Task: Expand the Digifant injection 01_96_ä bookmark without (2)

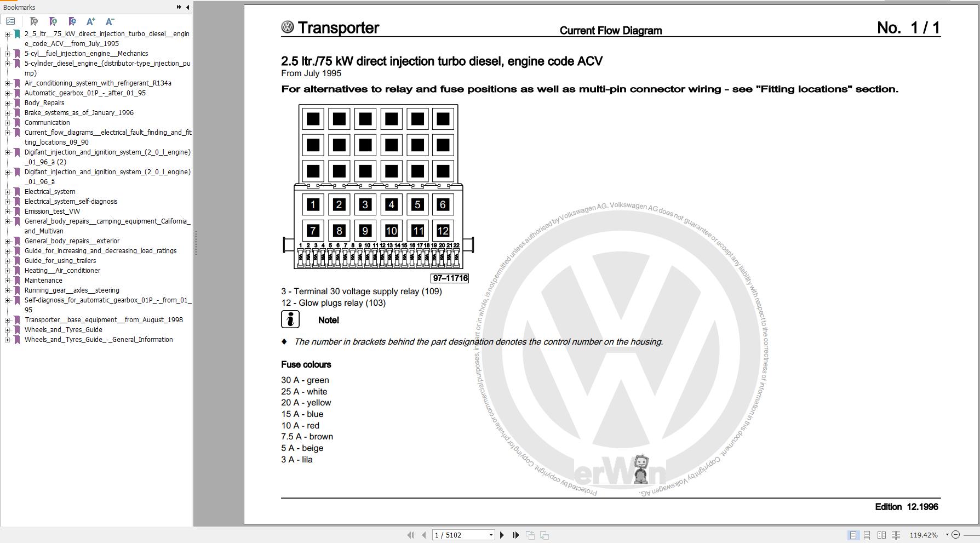Action: tap(7, 172)
